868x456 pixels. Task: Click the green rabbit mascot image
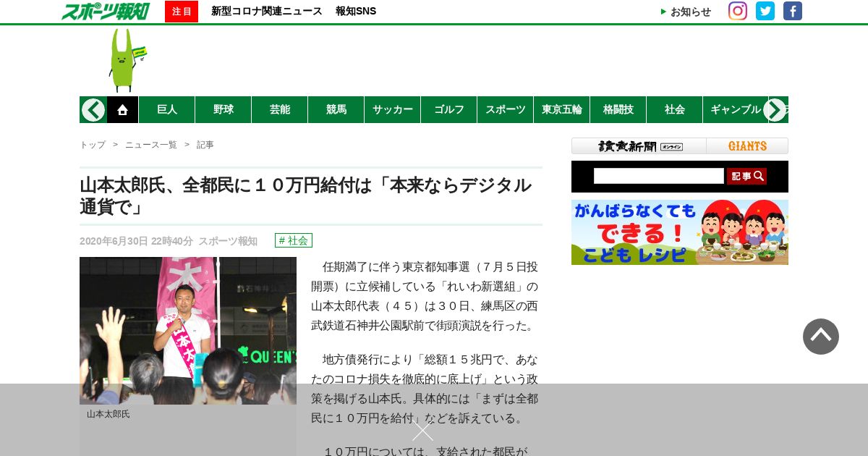[x=127, y=60]
